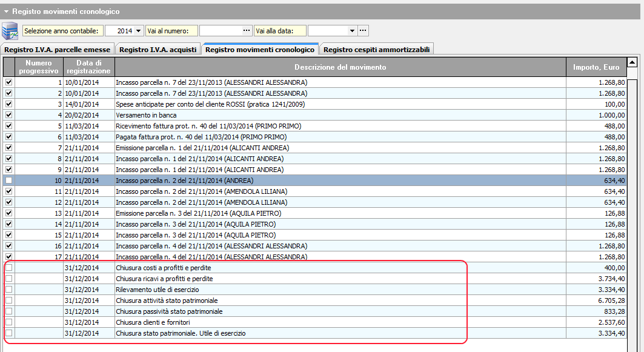Open the 'Vai alla data' date dropdown
Viewport: 644px width, 352px height.
pyautogui.click(x=353, y=31)
